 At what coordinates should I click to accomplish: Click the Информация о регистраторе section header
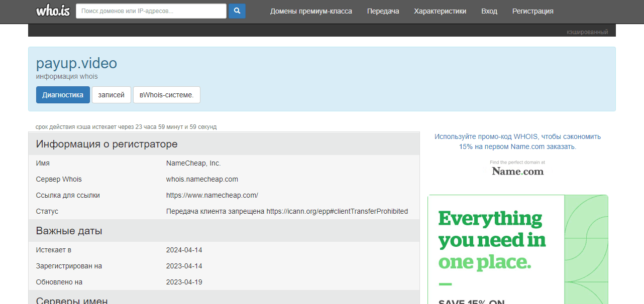click(x=106, y=144)
